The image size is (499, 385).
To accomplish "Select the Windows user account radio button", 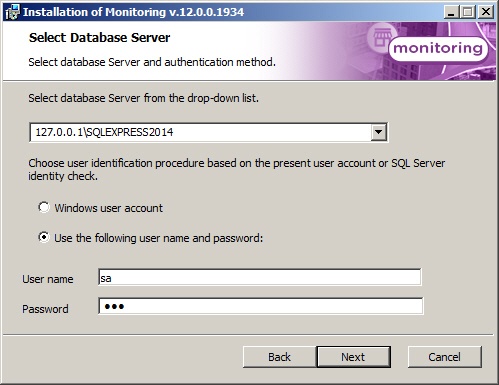I will (44, 207).
